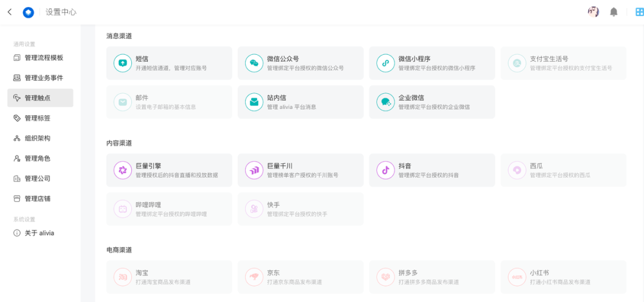Click the 巨量千川 icon
The image size is (644, 302).
254,170
